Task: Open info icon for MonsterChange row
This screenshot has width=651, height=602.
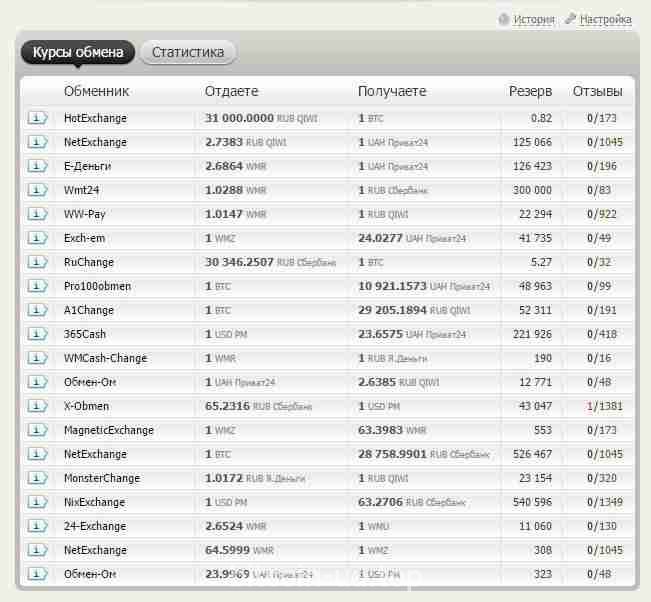Action: tap(37, 478)
